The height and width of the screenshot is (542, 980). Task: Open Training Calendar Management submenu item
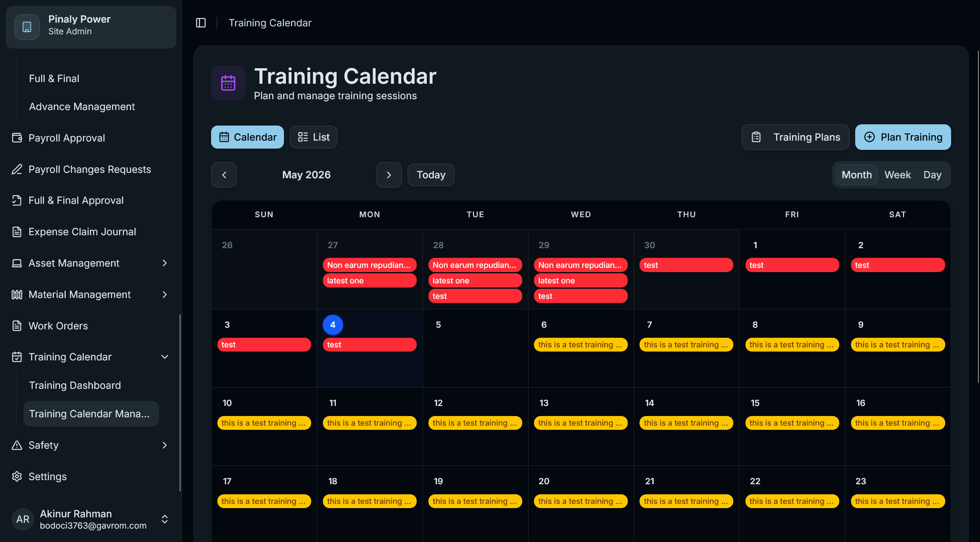point(91,414)
